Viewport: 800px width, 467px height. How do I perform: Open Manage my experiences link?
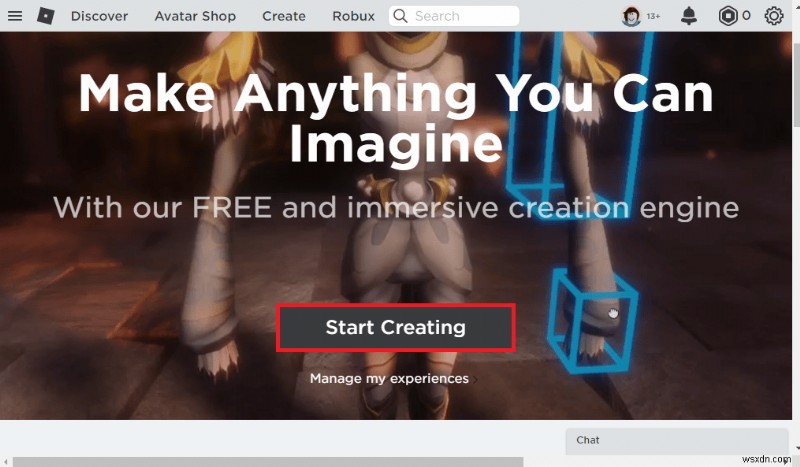tap(389, 378)
